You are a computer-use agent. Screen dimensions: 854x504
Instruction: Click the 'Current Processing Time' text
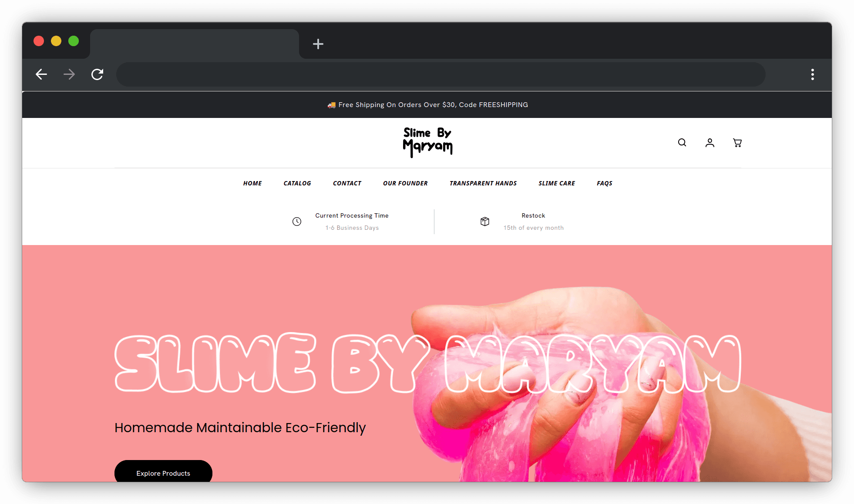pyautogui.click(x=352, y=215)
